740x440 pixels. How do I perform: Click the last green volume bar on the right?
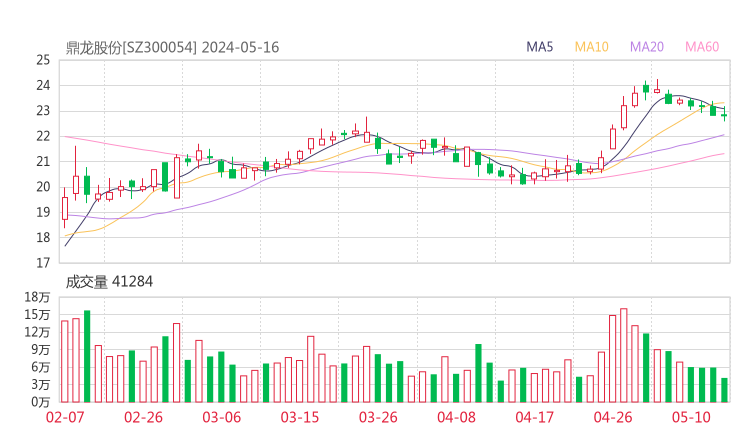(x=724, y=390)
